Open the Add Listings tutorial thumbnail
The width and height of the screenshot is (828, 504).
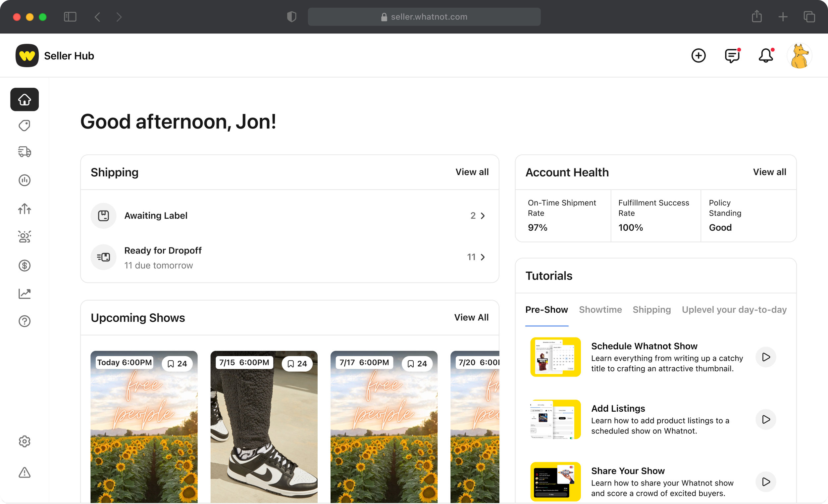click(555, 419)
